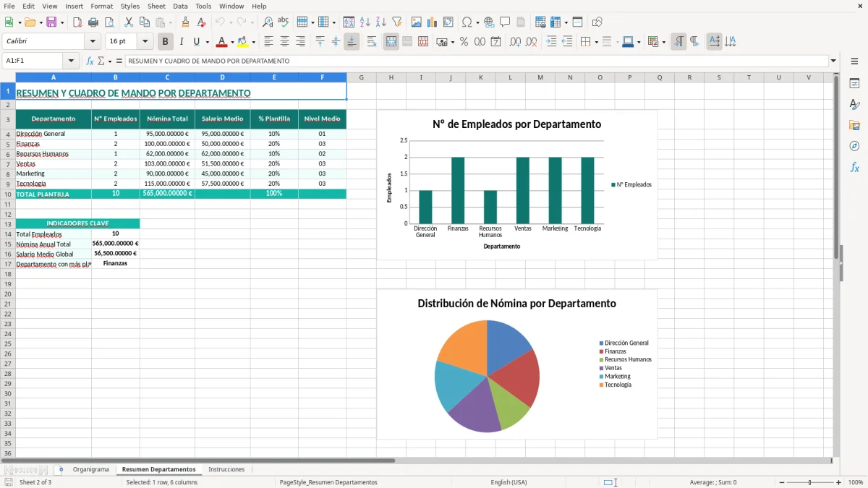Sort descending Z to A
868x488 pixels.
pyautogui.click(x=380, y=22)
